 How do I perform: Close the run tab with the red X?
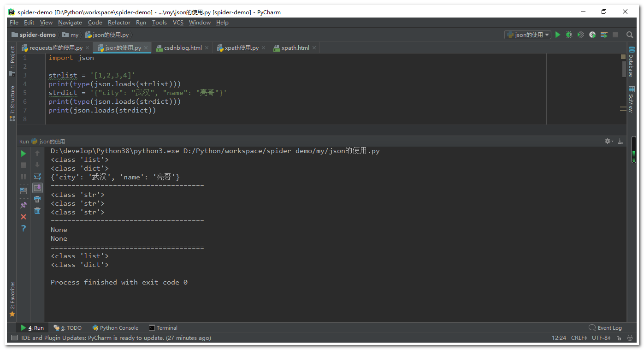click(x=24, y=217)
